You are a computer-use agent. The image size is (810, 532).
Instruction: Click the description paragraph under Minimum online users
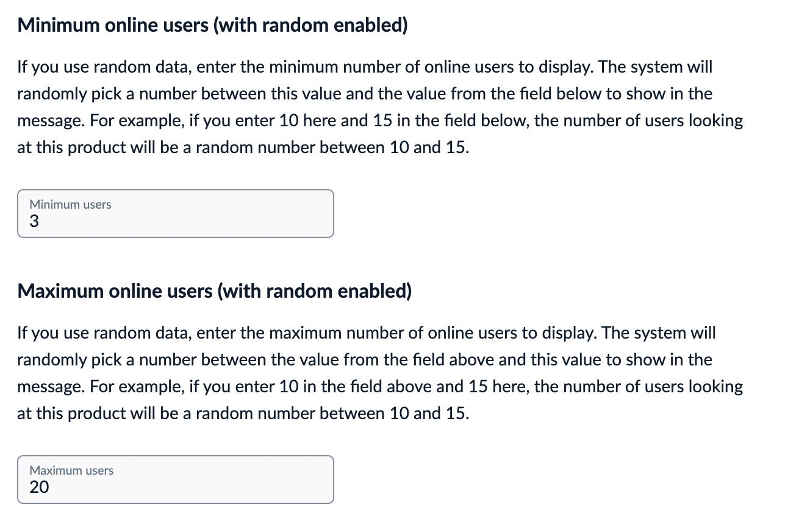[379, 107]
